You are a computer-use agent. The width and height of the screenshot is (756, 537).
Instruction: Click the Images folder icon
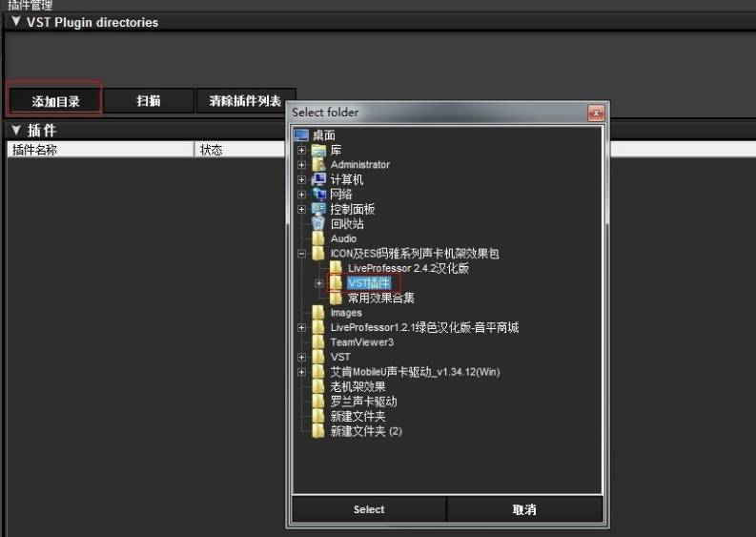pyautogui.click(x=318, y=313)
